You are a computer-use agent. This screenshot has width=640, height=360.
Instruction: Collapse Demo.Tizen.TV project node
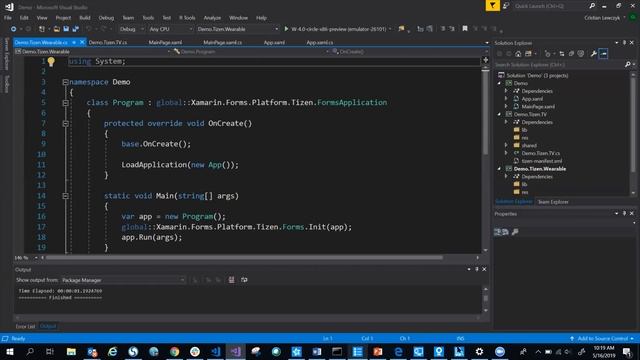[499, 115]
